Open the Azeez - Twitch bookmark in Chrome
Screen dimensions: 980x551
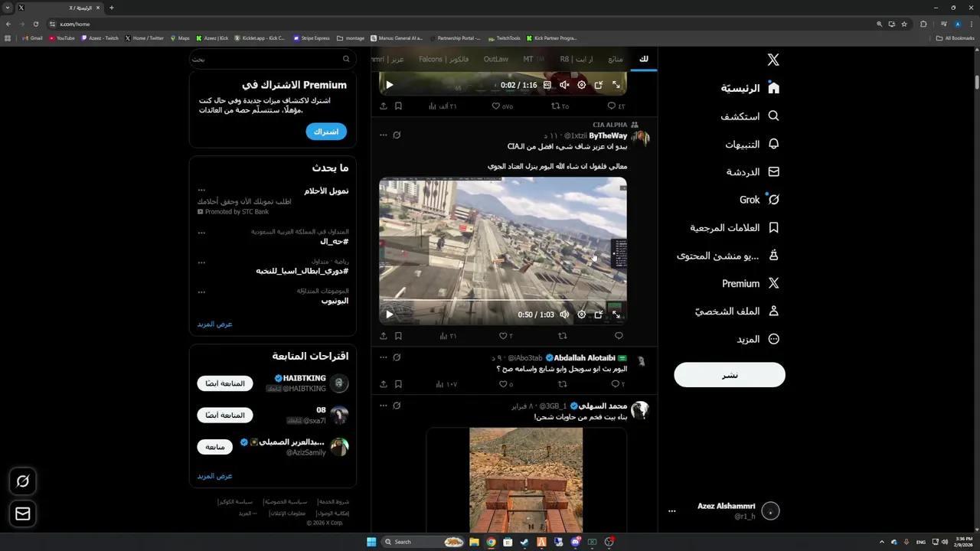pyautogui.click(x=100, y=37)
